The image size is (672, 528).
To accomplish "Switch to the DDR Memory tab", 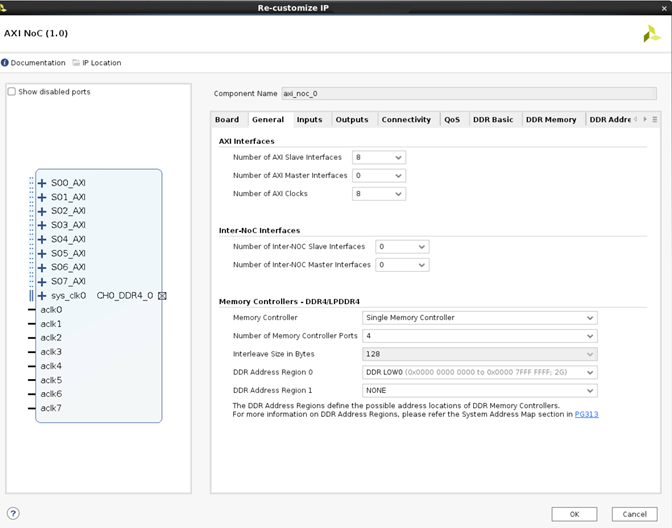I will [x=551, y=120].
